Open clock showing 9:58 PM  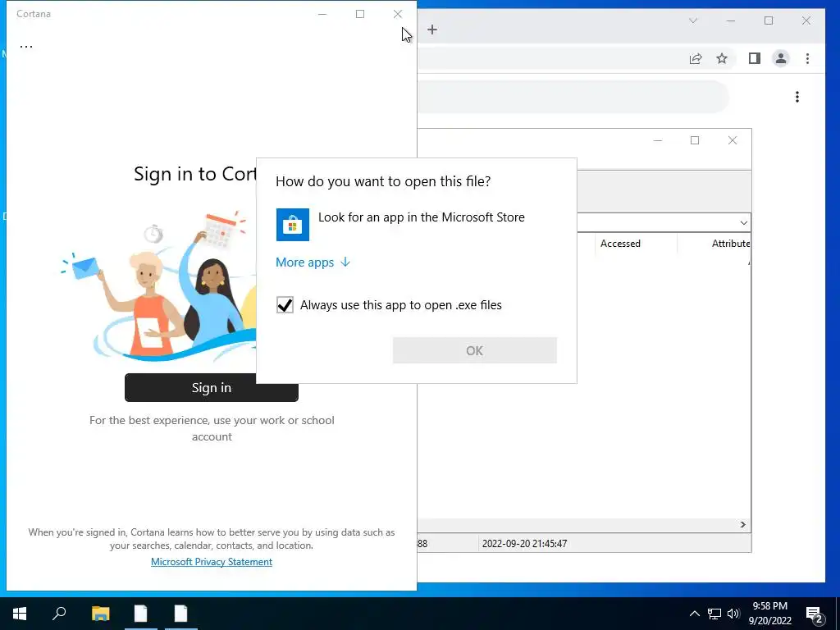(x=769, y=614)
